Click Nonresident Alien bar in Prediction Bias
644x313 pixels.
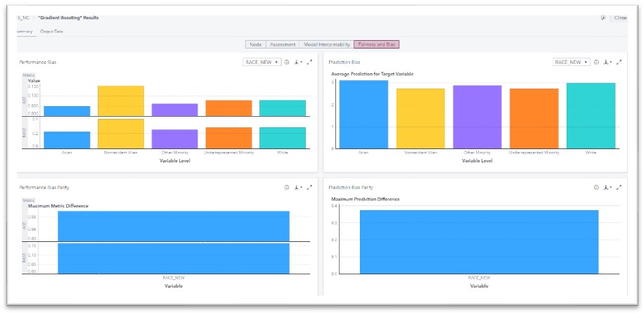[x=420, y=118]
